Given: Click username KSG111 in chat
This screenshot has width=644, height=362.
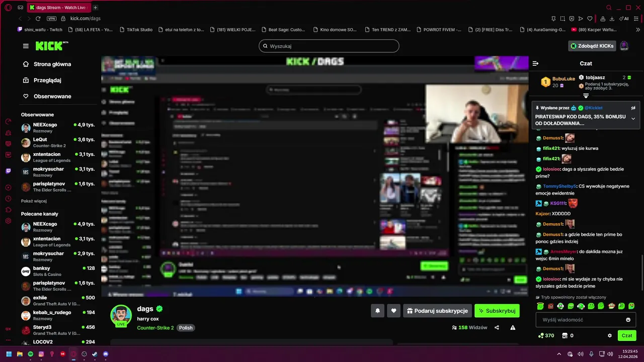Looking at the screenshot, I should [x=557, y=204].
